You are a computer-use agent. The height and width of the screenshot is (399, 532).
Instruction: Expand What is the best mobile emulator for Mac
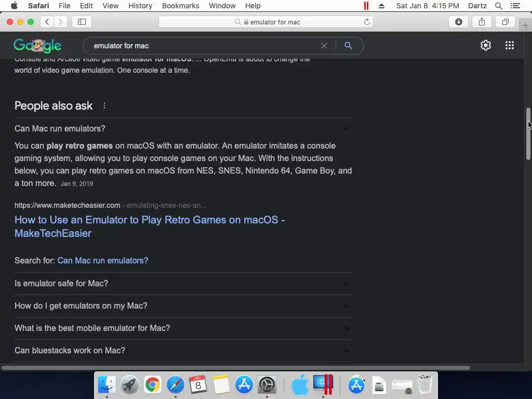pos(183,328)
